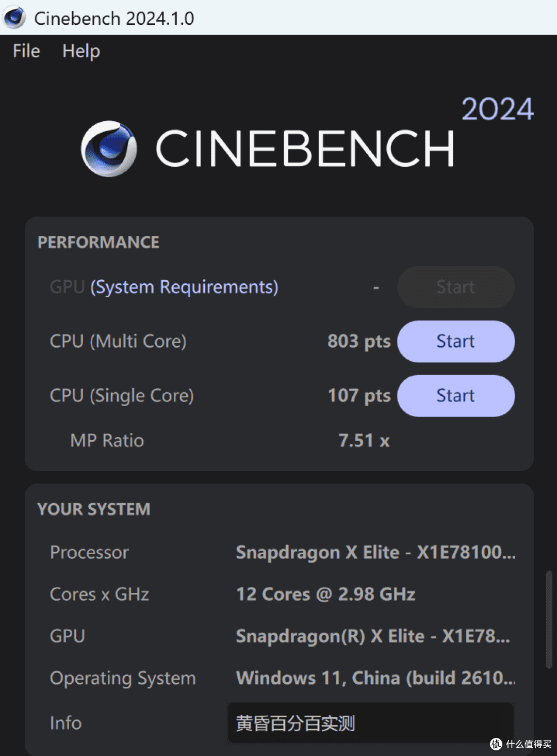Select the 803 pts multi core score
This screenshot has height=756, width=557.
pos(359,341)
